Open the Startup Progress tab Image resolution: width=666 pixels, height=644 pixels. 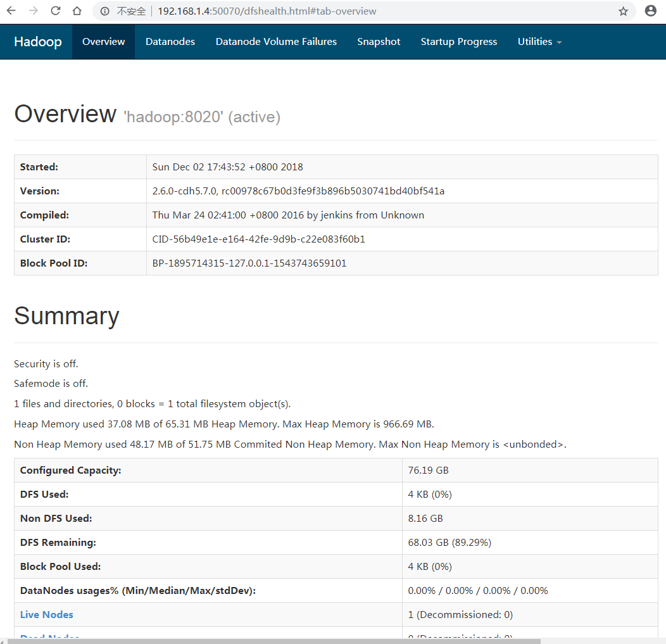coord(459,42)
